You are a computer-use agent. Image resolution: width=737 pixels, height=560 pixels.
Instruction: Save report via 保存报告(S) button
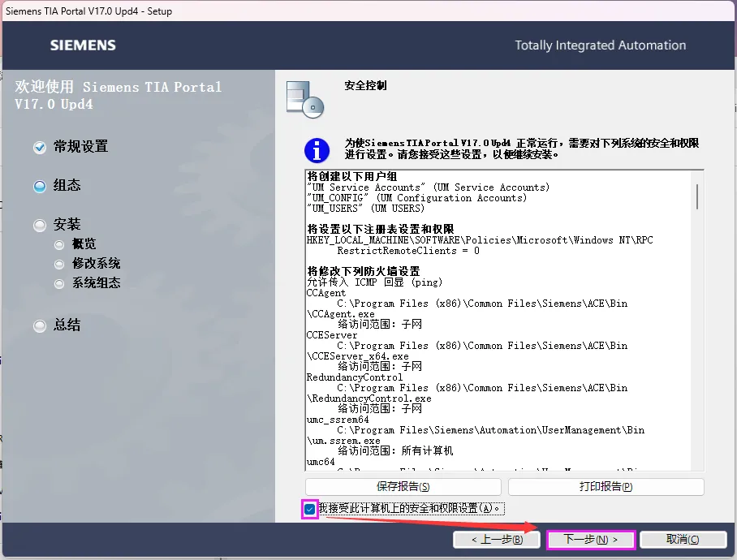[403, 487]
